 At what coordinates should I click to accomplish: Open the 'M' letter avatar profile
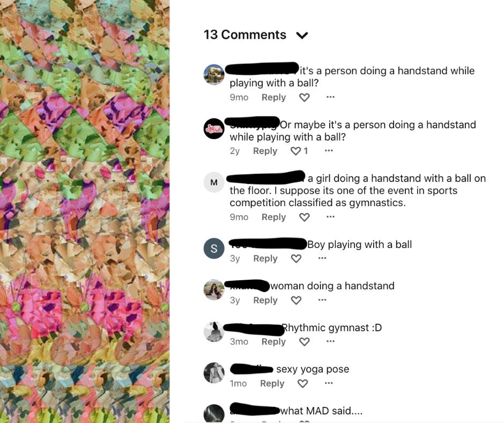click(x=214, y=183)
